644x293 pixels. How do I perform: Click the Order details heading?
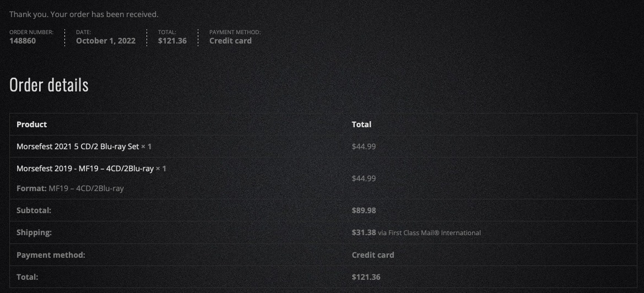point(49,85)
